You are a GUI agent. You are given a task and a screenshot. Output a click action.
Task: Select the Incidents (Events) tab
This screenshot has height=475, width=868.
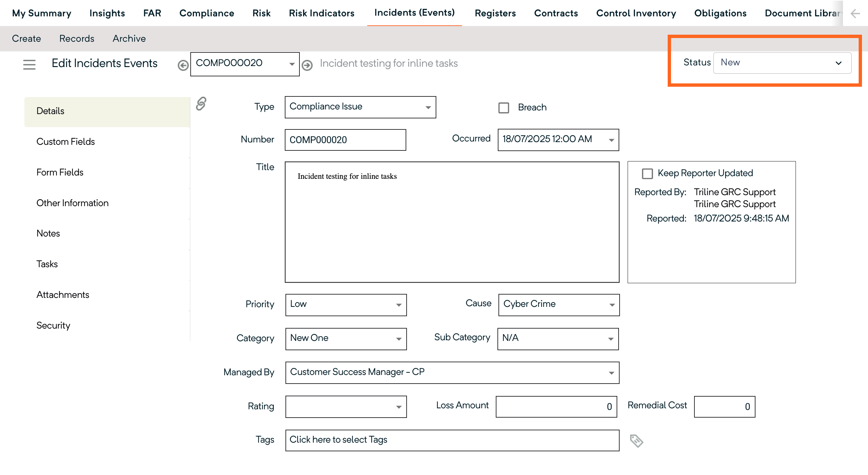point(414,13)
